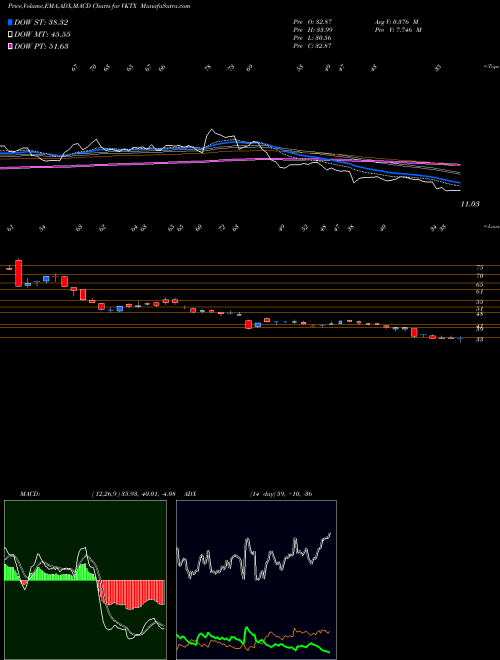Screen dimensions: 500x660
Task: Click the ADX (14 day) values text
Action: click(280, 494)
